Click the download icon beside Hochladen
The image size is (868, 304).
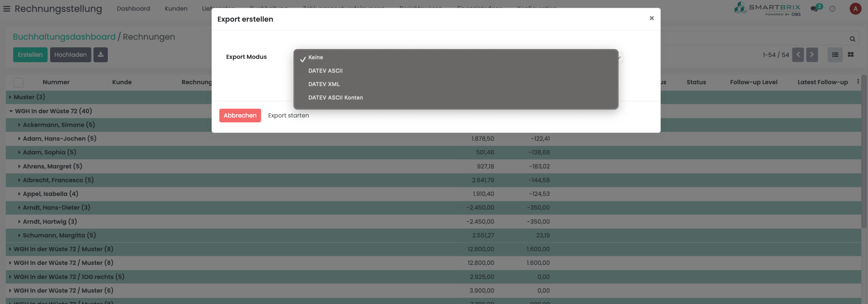coord(101,55)
